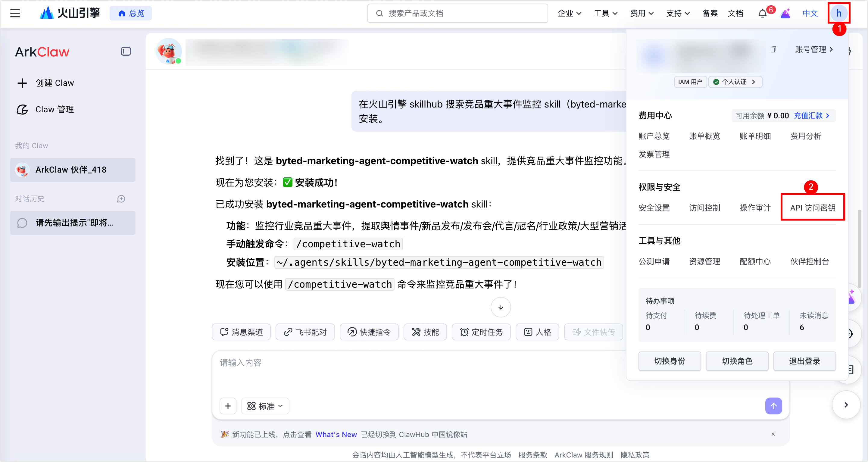The height and width of the screenshot is (462, 868).
Task: Click the 搜索产品或文档 search field
Action: point(457,14)
